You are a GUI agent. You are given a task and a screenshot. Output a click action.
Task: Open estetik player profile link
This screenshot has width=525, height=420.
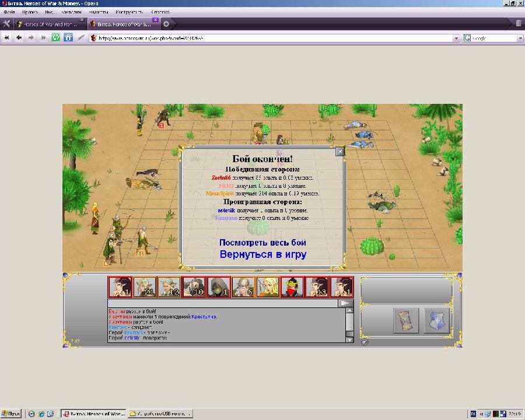pos(226,211)
